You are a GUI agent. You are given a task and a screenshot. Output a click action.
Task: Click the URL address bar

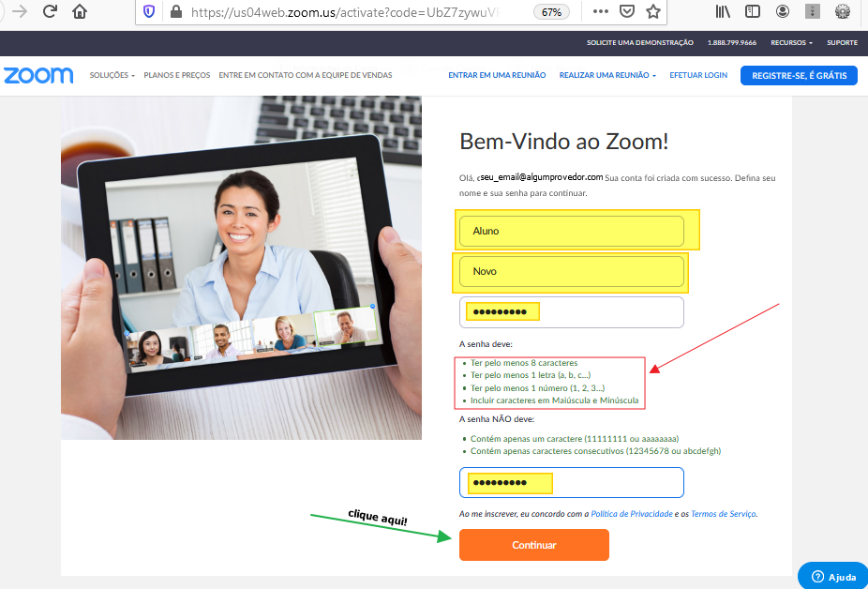(346, 12)
